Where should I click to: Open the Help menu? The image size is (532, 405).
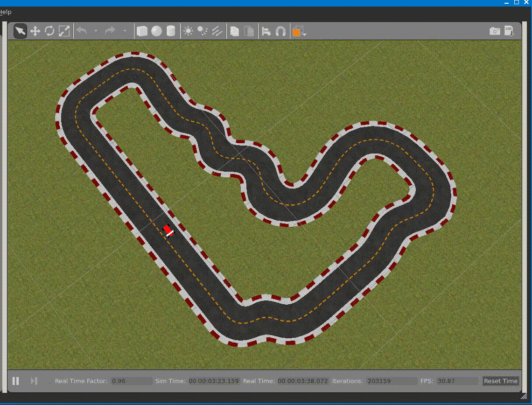point(6,12)
